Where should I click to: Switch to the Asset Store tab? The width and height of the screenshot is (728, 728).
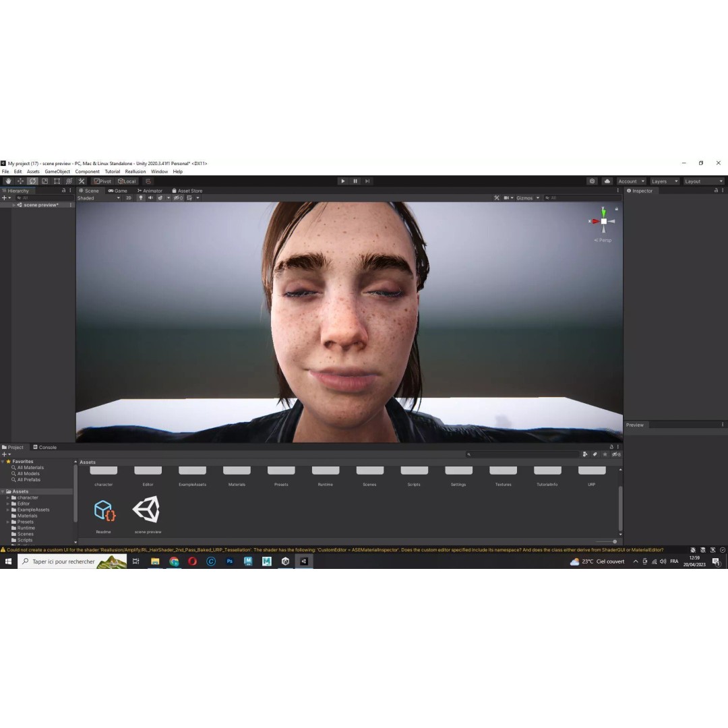point(187,190)
